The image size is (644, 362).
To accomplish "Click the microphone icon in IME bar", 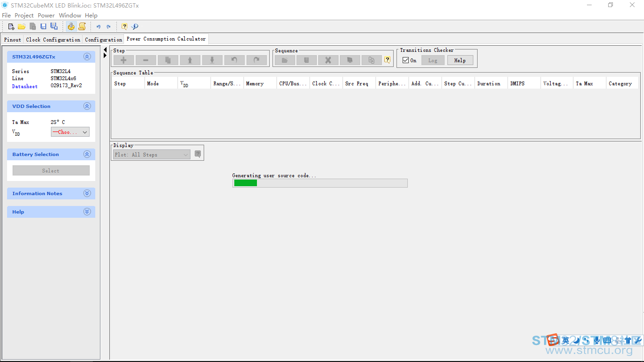I will [597, 340].
